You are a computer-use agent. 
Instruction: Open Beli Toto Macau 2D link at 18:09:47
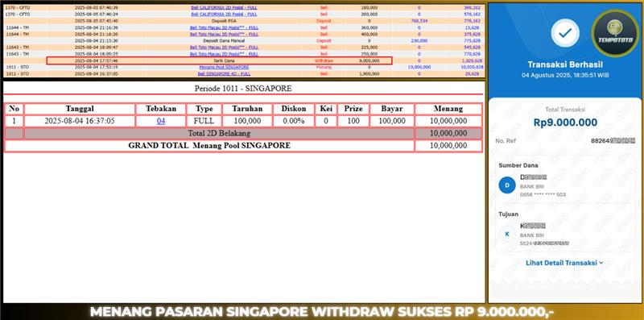[x=225, y=48]
